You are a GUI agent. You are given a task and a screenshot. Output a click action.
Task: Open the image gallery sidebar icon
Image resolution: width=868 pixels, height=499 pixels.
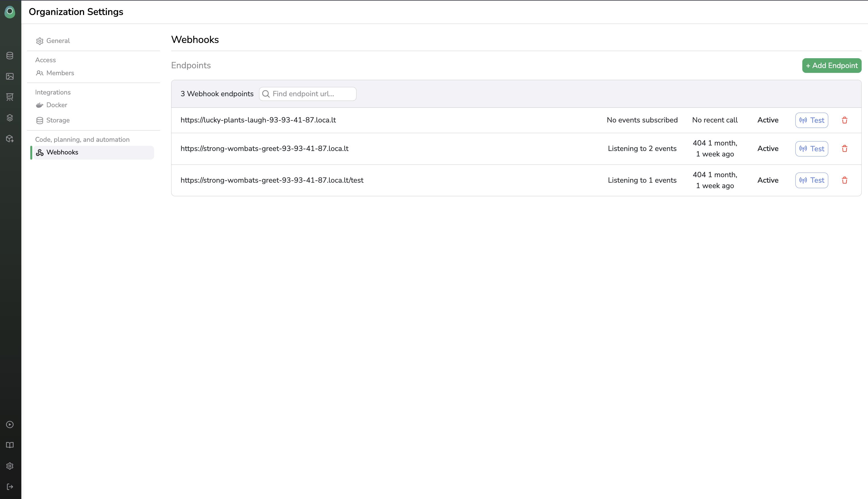coord(10,76)
